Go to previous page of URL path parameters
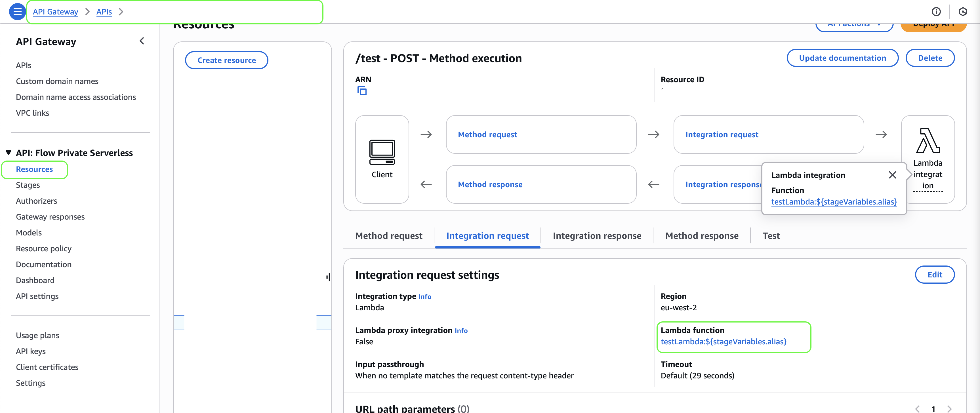The width and height of the screenshot is (980, 413). [x=917, y=409]
